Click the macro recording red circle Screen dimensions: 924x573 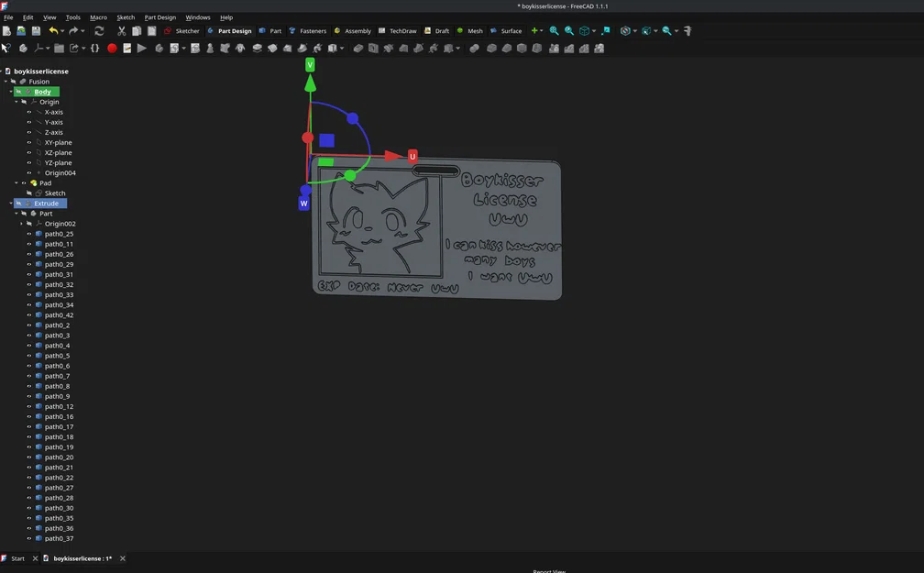[x=112, y=49]
